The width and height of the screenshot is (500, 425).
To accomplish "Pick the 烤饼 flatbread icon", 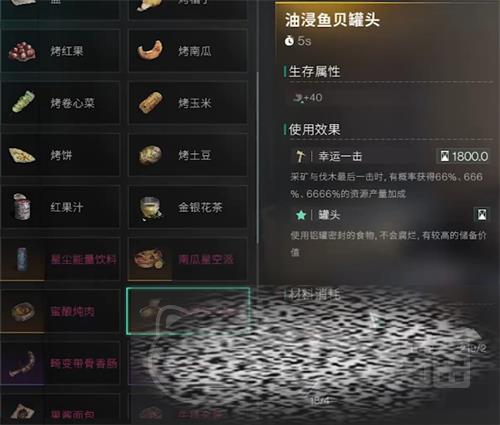I will coord(22,155).
